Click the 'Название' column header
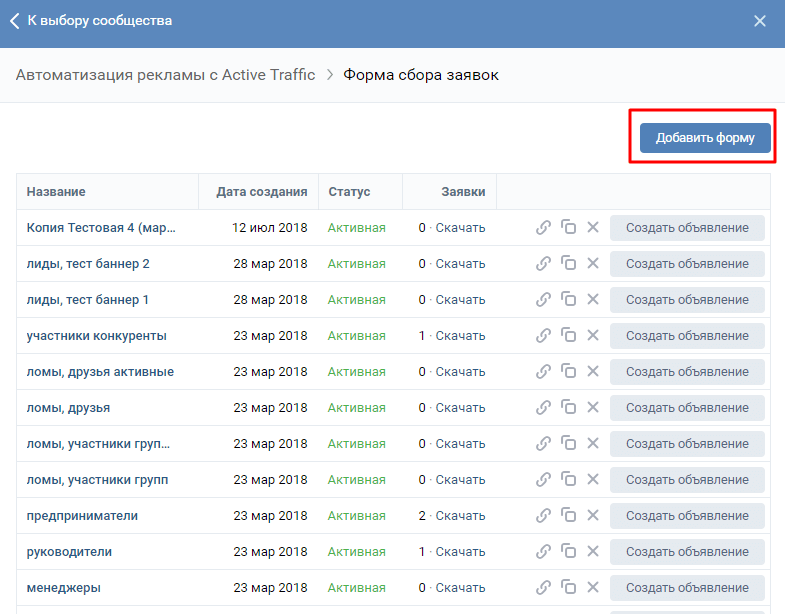Screen dimensions: 785x614 click(56, 192)
